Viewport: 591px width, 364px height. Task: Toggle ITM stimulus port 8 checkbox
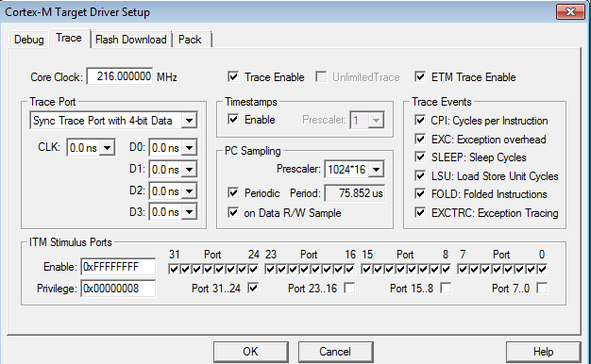click(447, 269)
